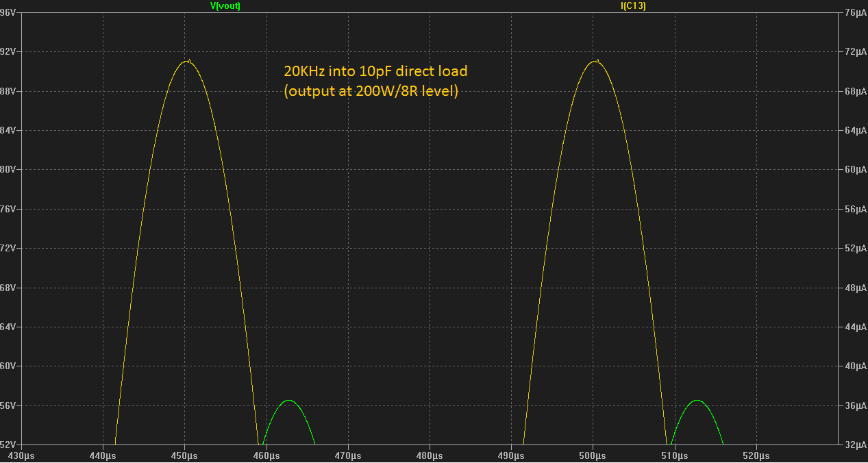Click the 510µs time axis label

674,455
